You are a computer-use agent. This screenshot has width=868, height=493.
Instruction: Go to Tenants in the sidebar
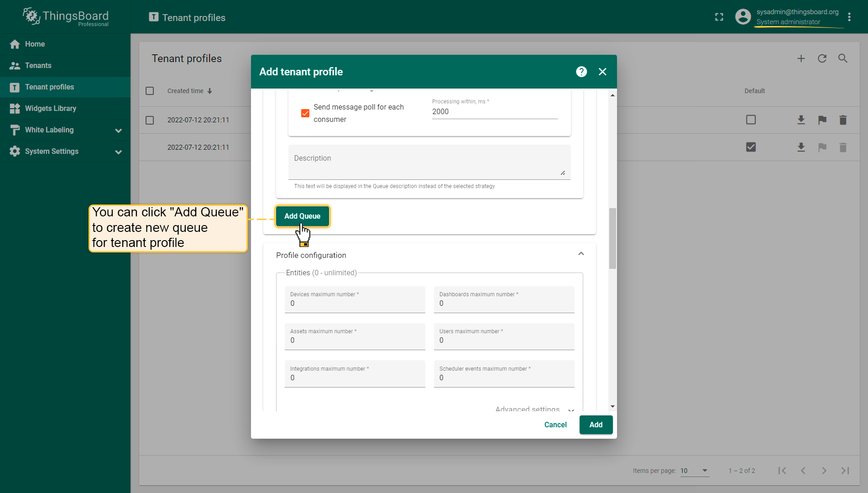(x=38, y=65)
